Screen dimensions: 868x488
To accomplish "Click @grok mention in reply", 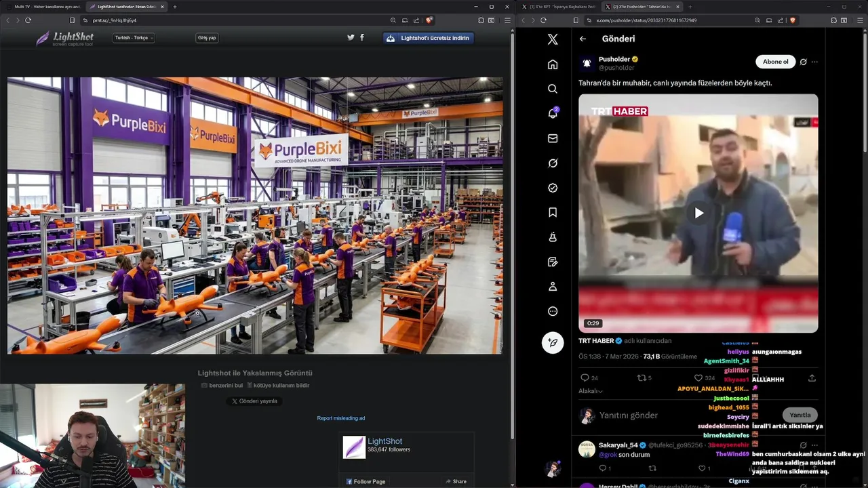I will [608, 455].
